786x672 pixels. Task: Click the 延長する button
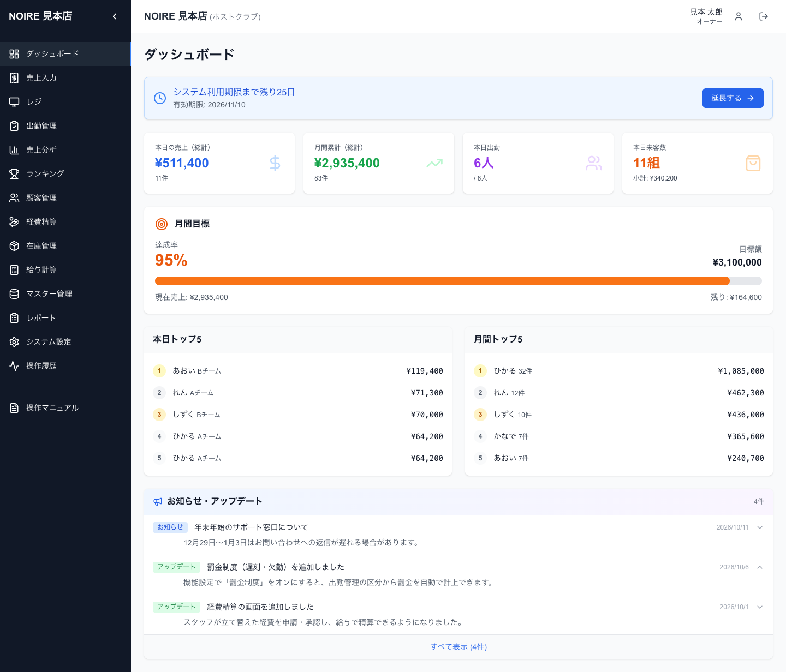click(x=733, y=98)
